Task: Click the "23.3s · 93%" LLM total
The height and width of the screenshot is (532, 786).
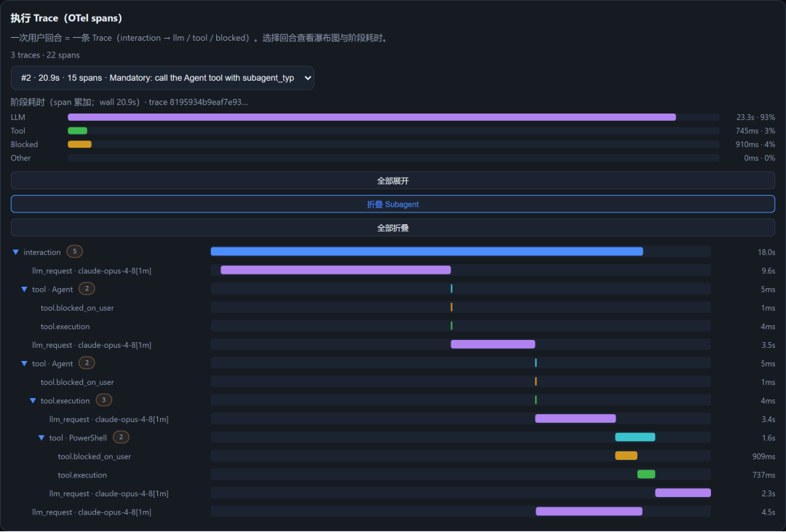Action: pyautogui.click(x=755, y=117)
